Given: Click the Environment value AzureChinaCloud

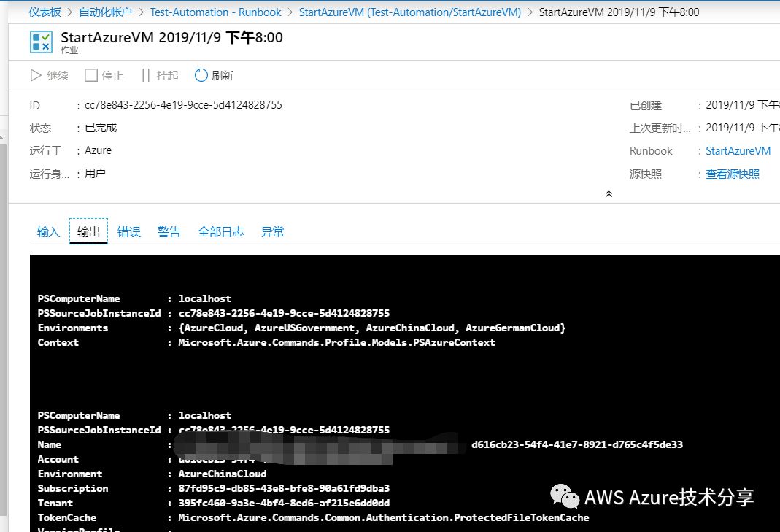Looking at the screenshot, I should [223, 474].
